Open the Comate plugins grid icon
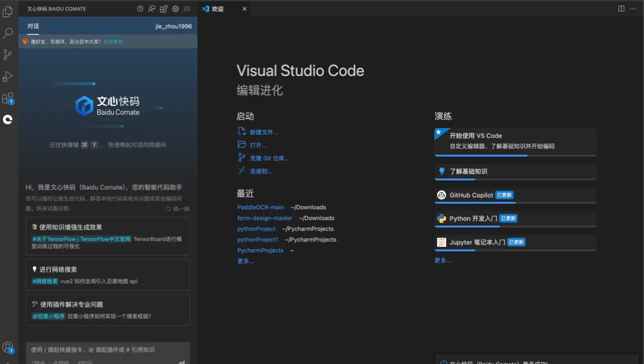Viewport: 644px width, 364px height. 164,9
